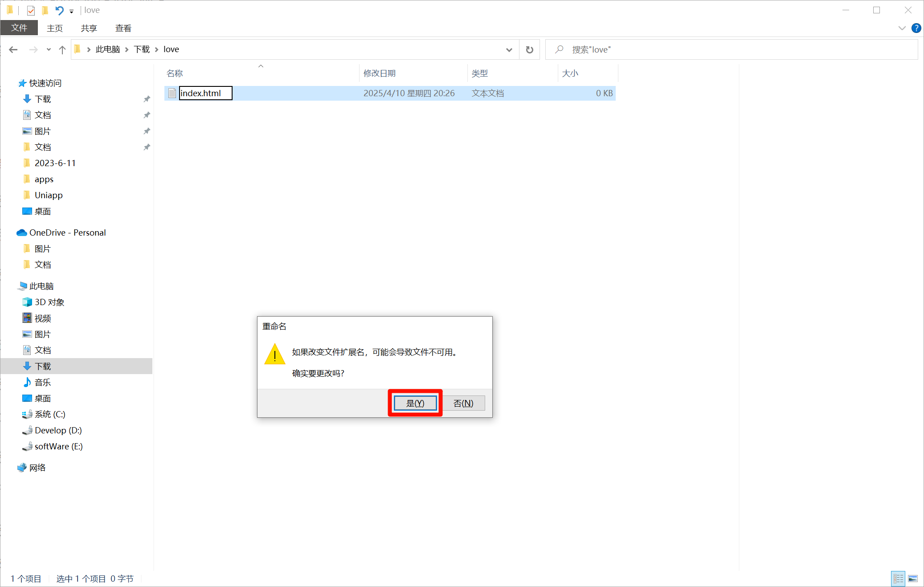Cancel rename with 否(N) button

(x=463, y=403)
